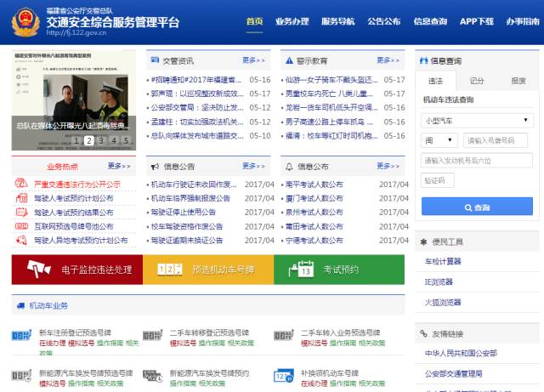Open 更多 link in 信息公告 section
Viewport: 544px width, 392px height.
pyautogui.click(x=253, y=166)
